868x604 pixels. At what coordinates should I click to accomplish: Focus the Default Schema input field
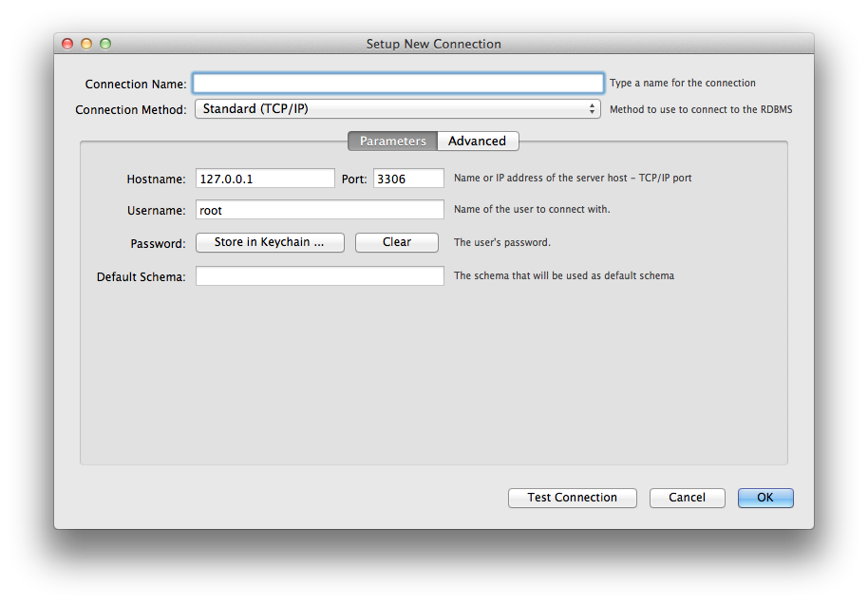[x=320, y=276]
